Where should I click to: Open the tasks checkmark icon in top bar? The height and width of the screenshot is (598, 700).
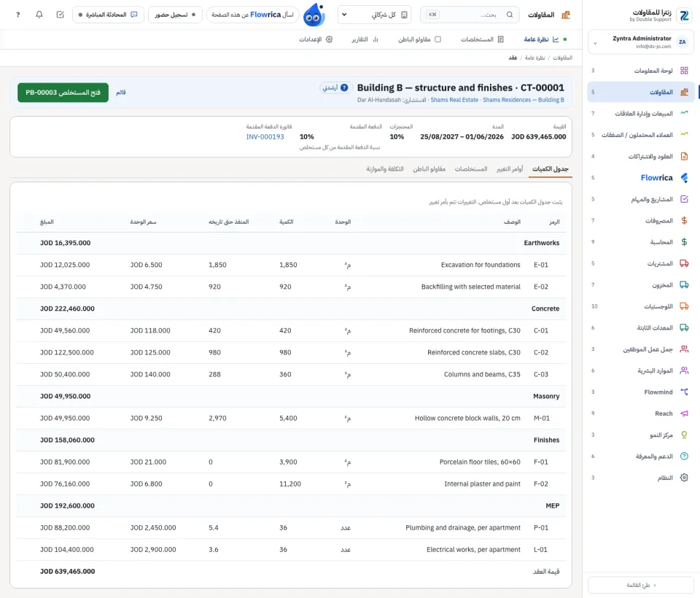(61, 15)
